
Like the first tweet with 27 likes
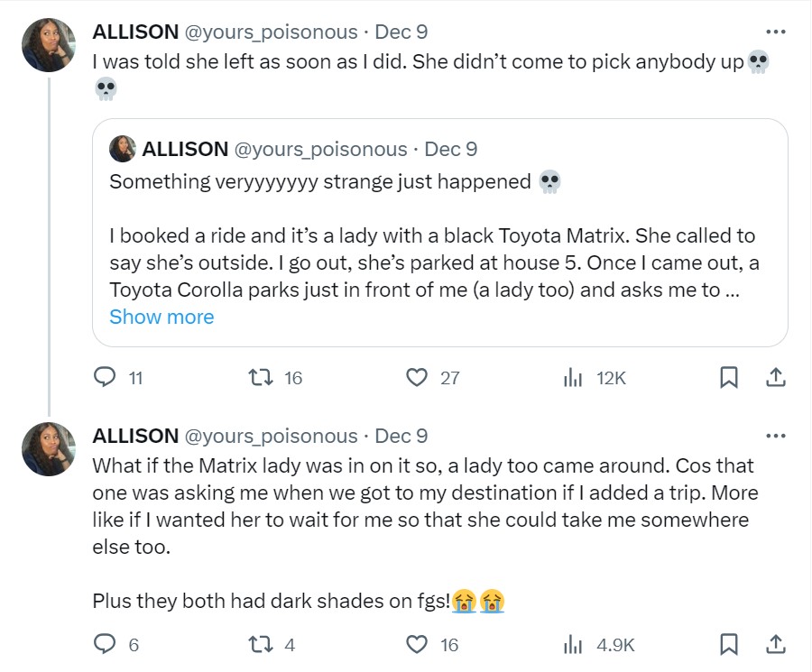pyautogui.click(x=417, y=378)
